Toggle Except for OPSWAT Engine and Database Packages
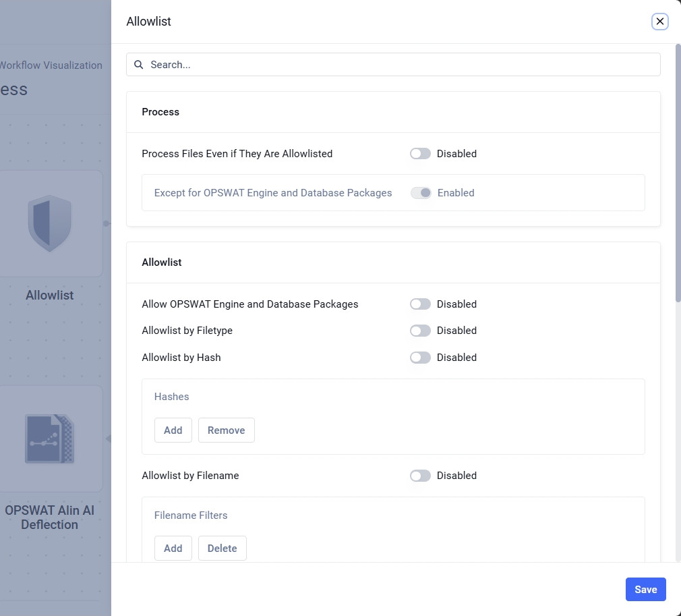 421,193
